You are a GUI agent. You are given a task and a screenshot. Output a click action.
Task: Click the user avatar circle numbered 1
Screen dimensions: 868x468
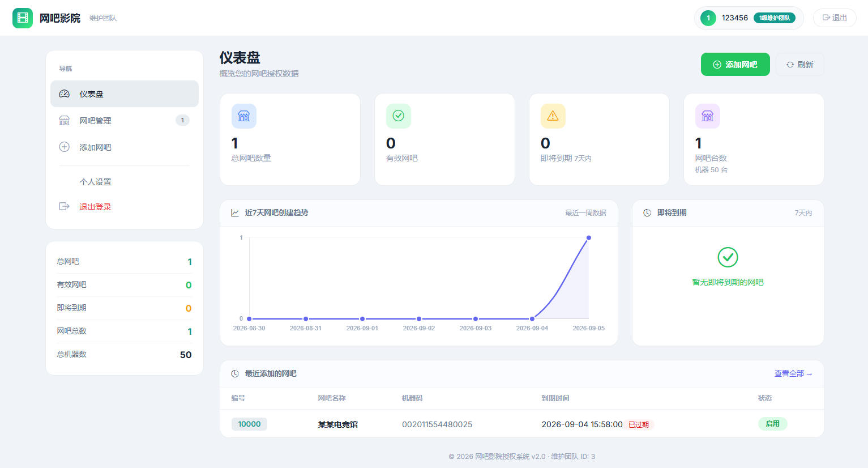[x=708, y=18]
